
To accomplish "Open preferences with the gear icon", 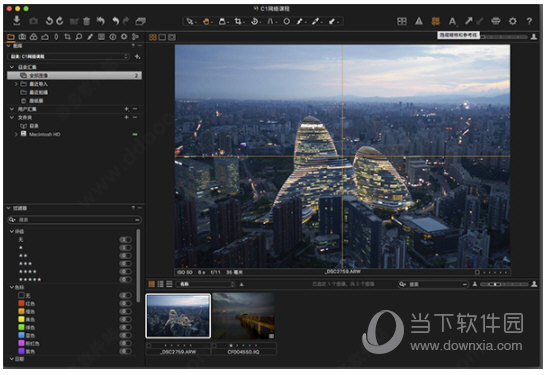I will click(512, 21).
